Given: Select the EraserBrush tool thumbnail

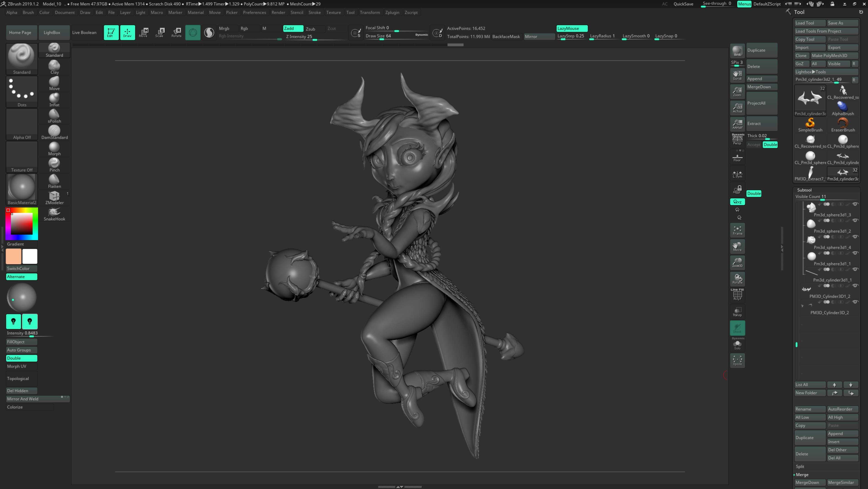Looking at the screenshot, I should [x=843, y=125].
